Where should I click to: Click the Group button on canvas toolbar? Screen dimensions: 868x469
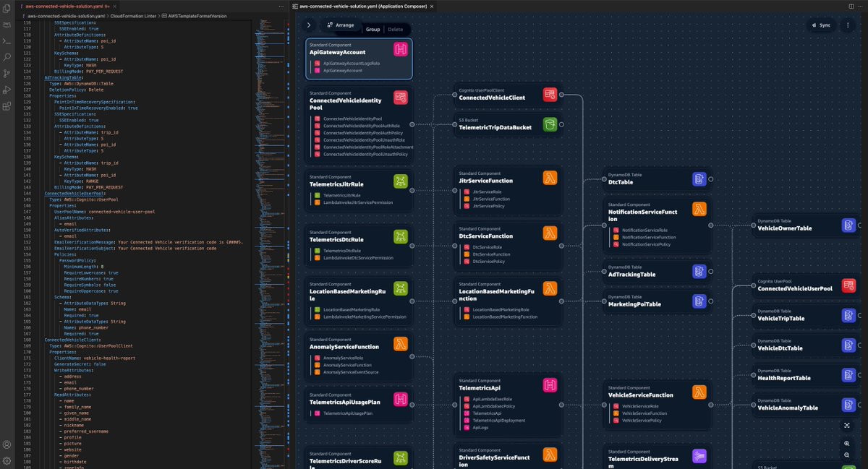(x=373, y=30)
